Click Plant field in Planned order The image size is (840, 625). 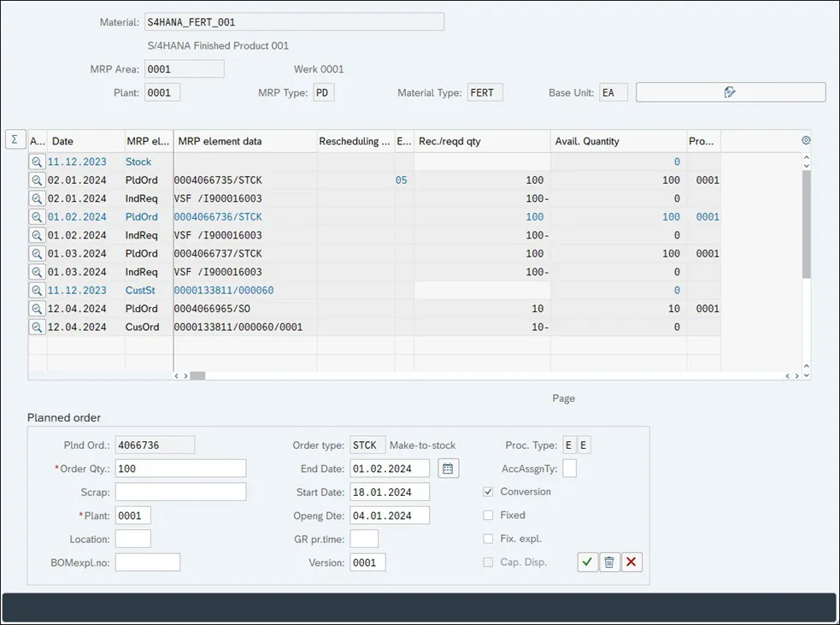pos(132,516)
